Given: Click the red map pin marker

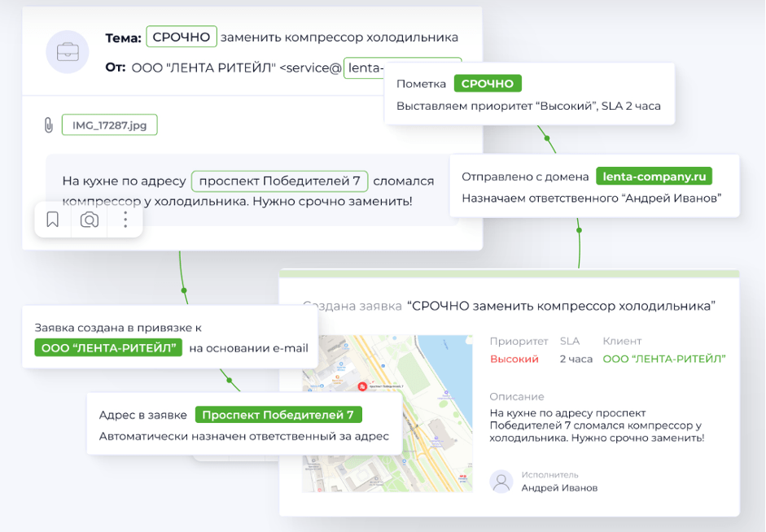Looking at the screenshot, I should [361, 386].
